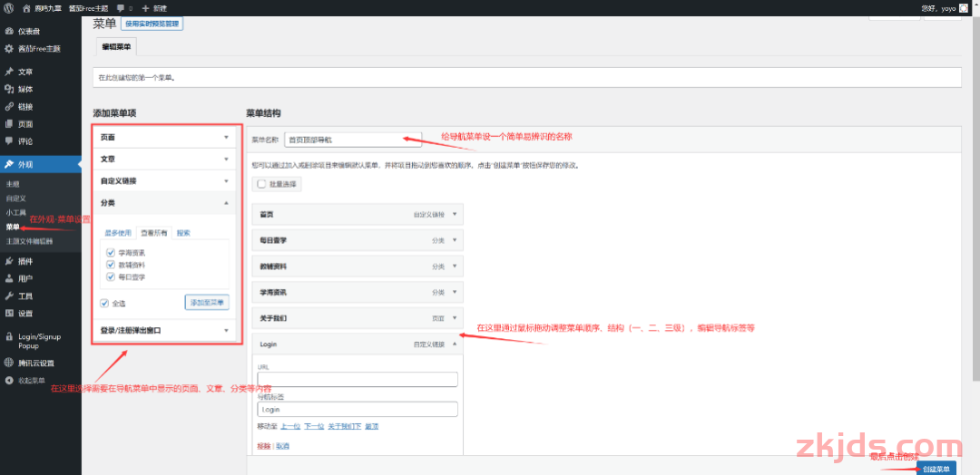980x475 pixels.
Task: Collapse Login menu item arrow
Action: [455, 344]
